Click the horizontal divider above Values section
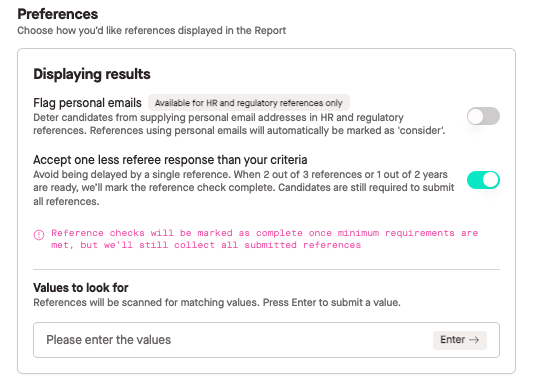 pos(266,269)
